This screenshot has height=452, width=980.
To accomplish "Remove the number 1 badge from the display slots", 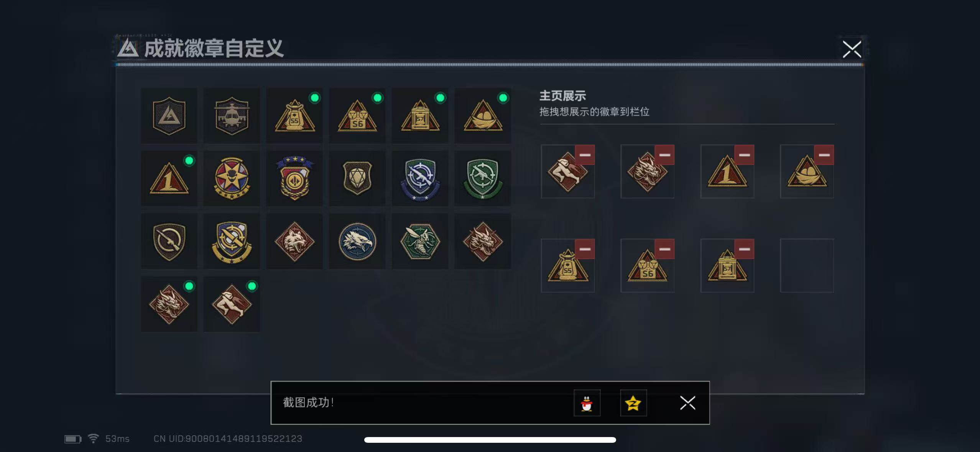I will 744,155.
